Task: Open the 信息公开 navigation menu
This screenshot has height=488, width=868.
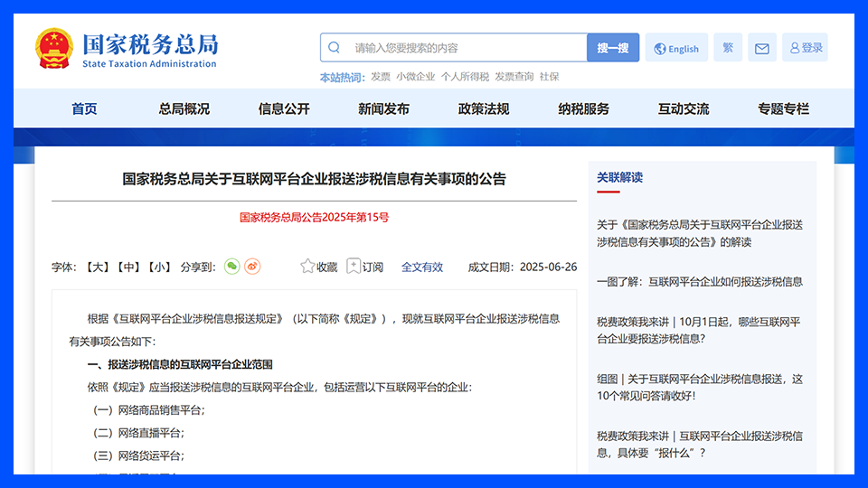Action: point(284,108)
